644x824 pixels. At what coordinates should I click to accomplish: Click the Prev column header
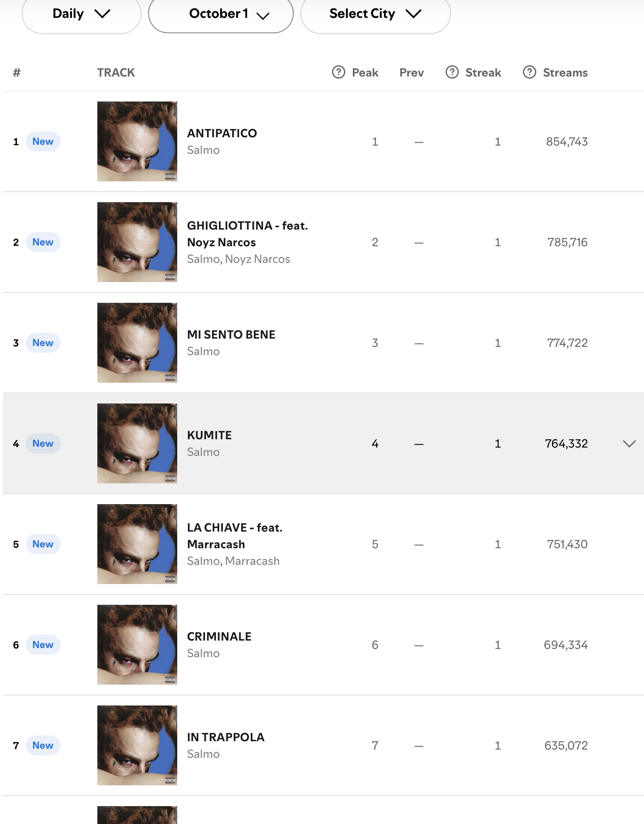pyautogui.click(x=411, y=73)
